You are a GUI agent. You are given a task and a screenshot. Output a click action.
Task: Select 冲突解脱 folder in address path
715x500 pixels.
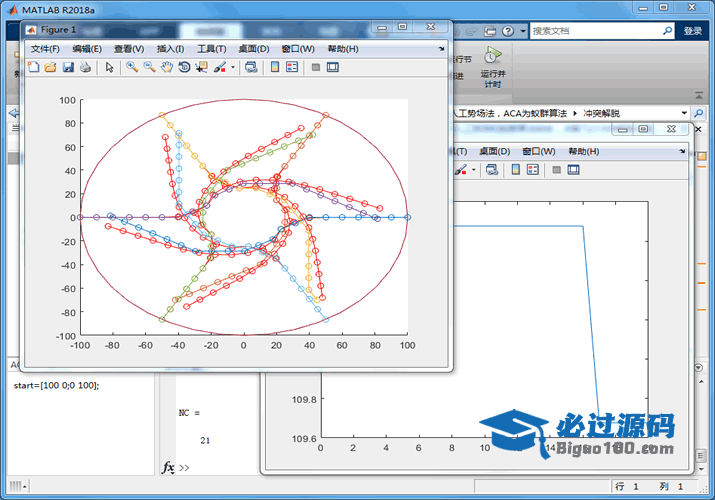coord(601,113)
